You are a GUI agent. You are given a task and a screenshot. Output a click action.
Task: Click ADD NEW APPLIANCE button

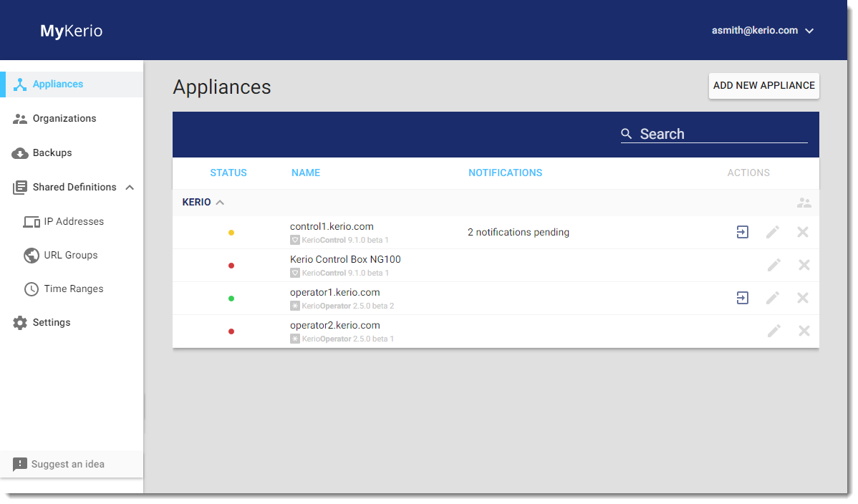pyautogui.click(x=764, y=86)
